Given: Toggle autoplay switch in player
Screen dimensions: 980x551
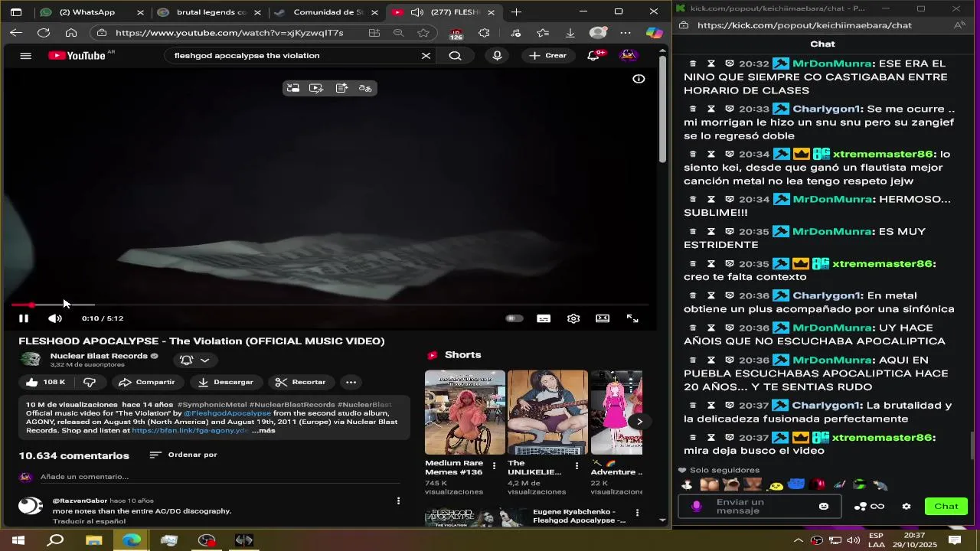Looking at the screenshot, I should (514, 318).
